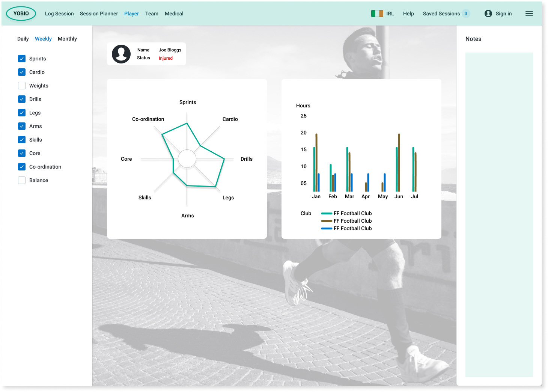Click the radar chart center circle

187,159
